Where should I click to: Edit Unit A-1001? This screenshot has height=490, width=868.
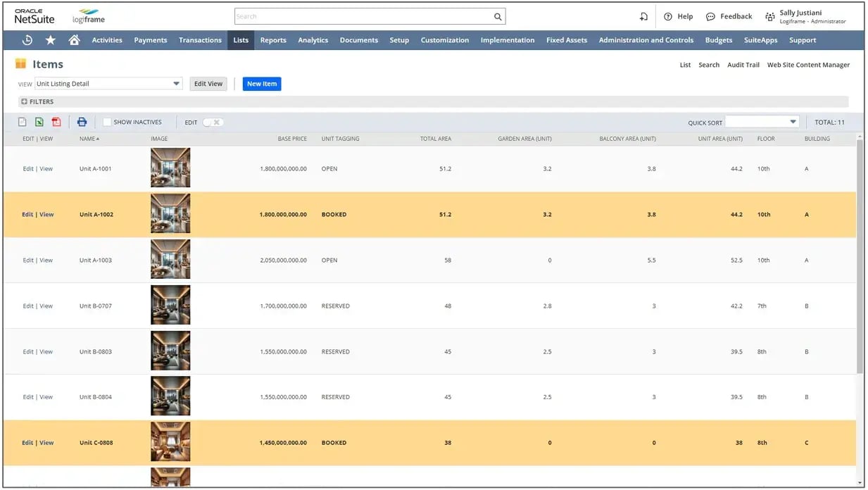pos(27,169)
